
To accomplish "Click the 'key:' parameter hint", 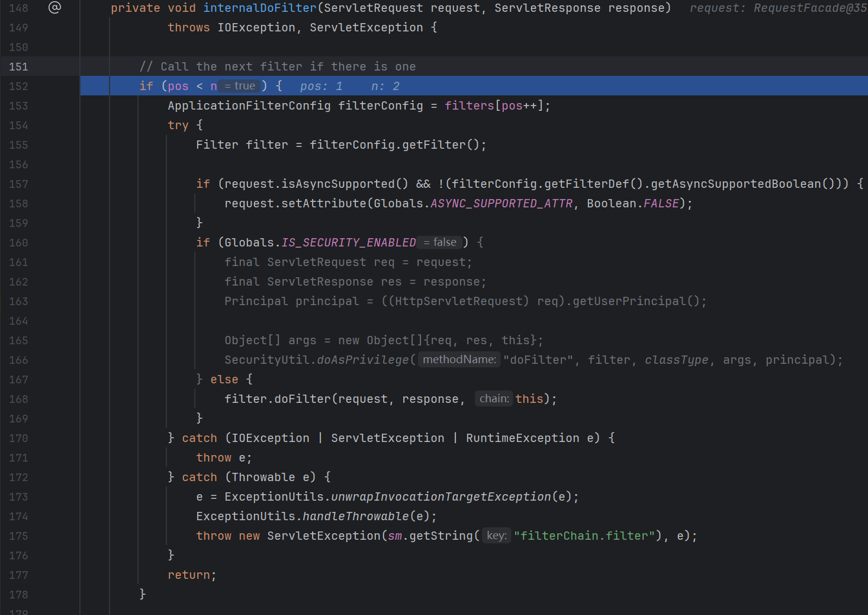I will tap(496, 536).
